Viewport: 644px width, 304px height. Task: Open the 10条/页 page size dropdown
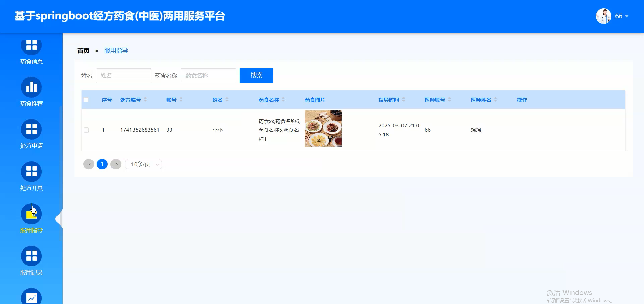(x=143, y=164)
